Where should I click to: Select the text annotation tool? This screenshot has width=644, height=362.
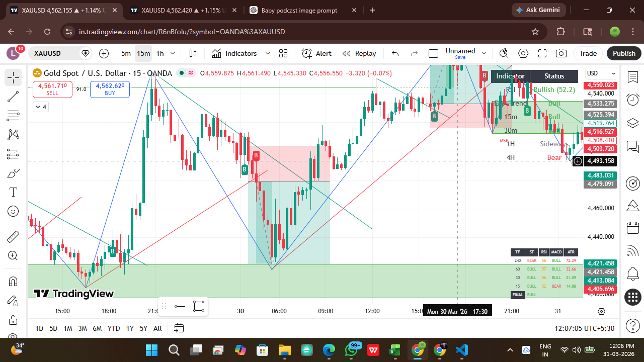13,192
